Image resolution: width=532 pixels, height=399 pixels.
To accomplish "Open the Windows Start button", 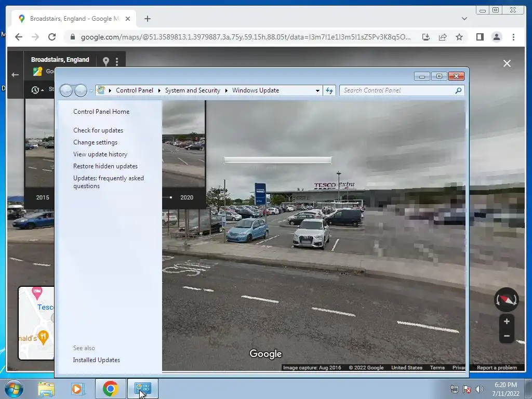I will click(x=13, y=389).
